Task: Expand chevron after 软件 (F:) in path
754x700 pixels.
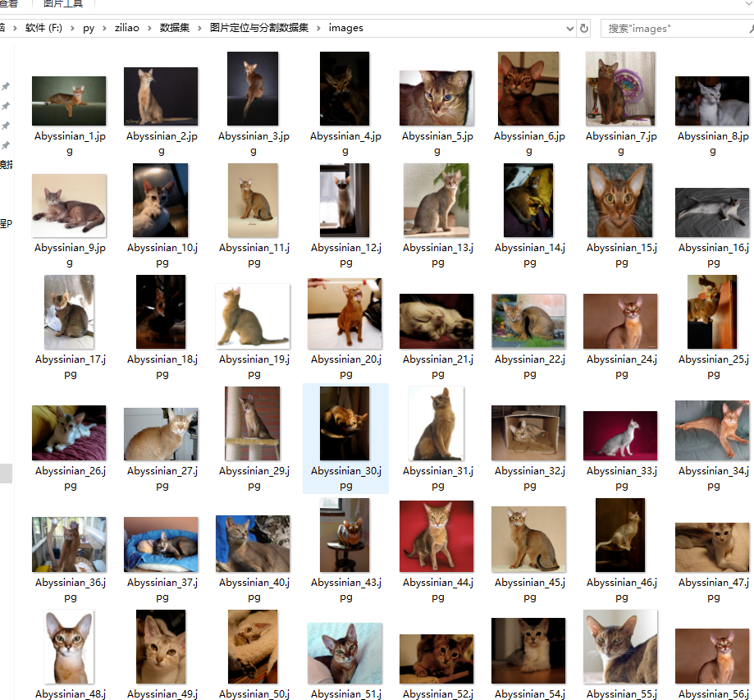Action: (72, 28)
